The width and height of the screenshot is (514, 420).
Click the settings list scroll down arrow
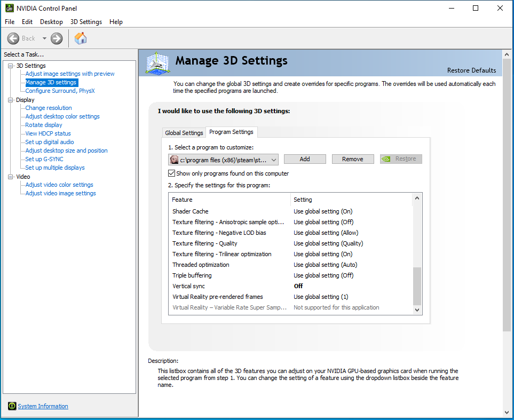[417, 310]
